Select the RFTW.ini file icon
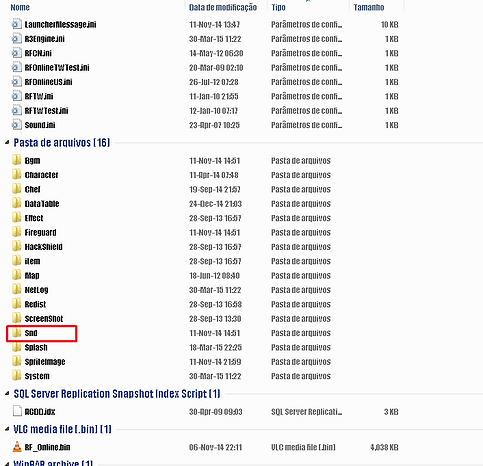The height and width of the screenshot is (466, 483). pos(16,96)
